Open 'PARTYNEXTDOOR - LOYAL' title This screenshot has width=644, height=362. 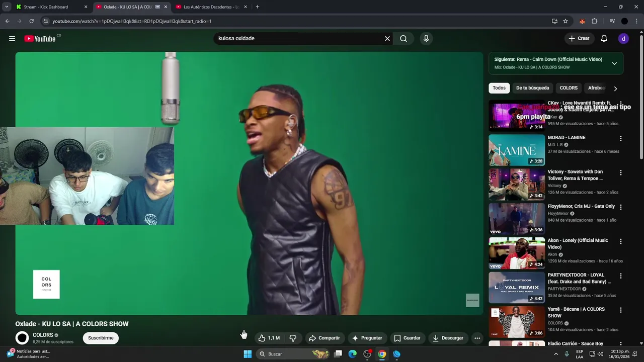[579, 278]
